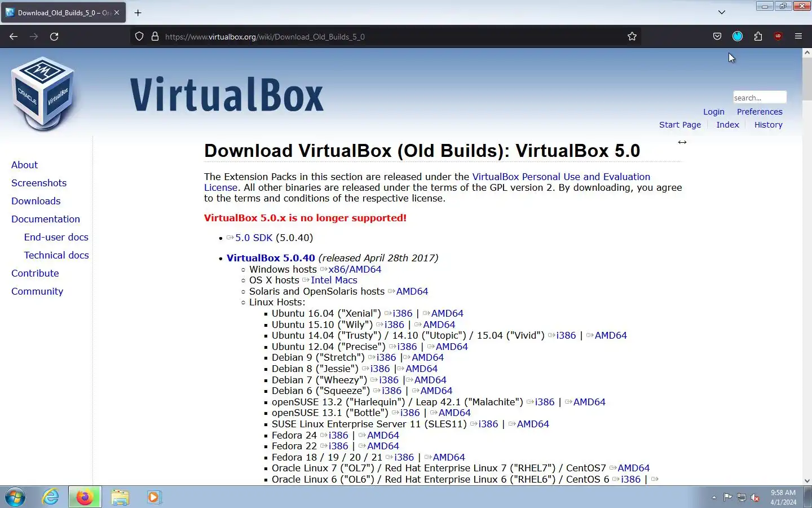Show hidden system tray icons
The width and height of the screenshot is (812, 508).
pyautogui.click(x=714, y=497)
